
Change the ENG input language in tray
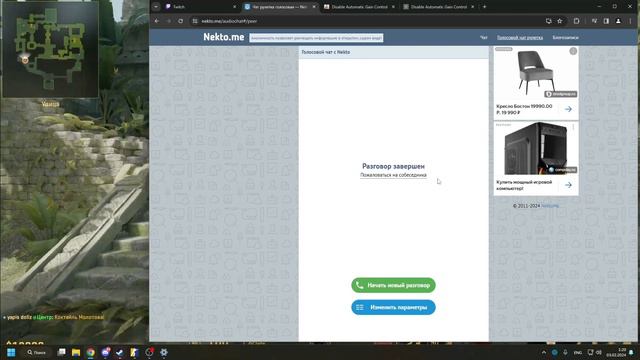coord(578,352)
